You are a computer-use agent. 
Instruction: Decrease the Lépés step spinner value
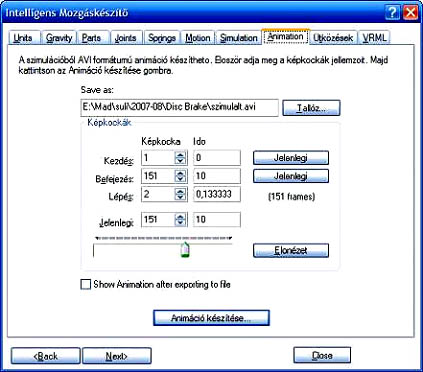click(180, 197)
